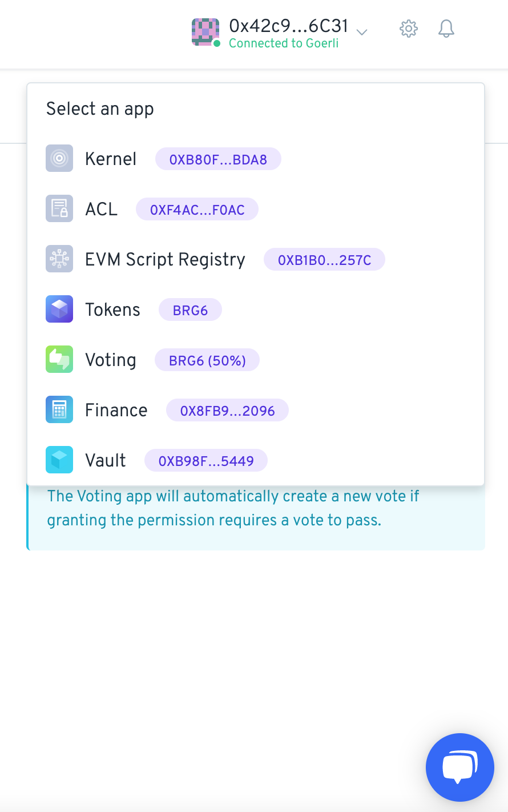Expand the account dropdown chevron
The image size is (508, 812).
(361, 32)
